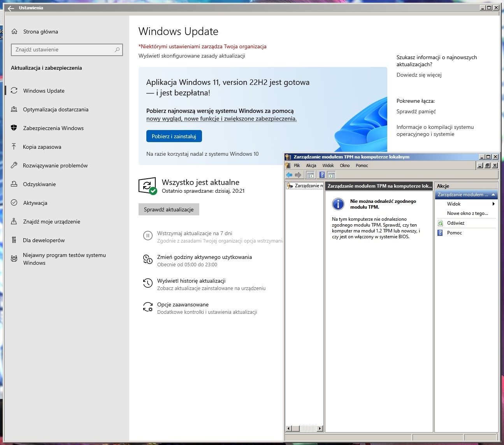Click the Wszystko jest aktualne heading

coord(200,182)
